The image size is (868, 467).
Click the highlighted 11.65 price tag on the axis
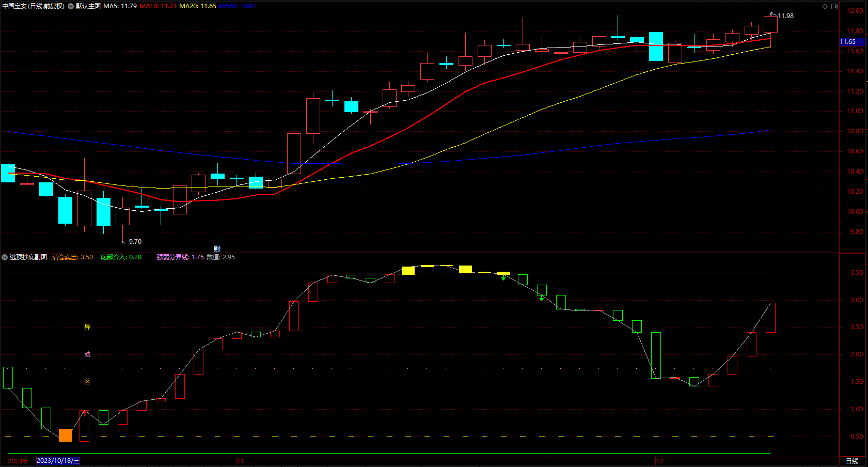click(x=853, y=42)
